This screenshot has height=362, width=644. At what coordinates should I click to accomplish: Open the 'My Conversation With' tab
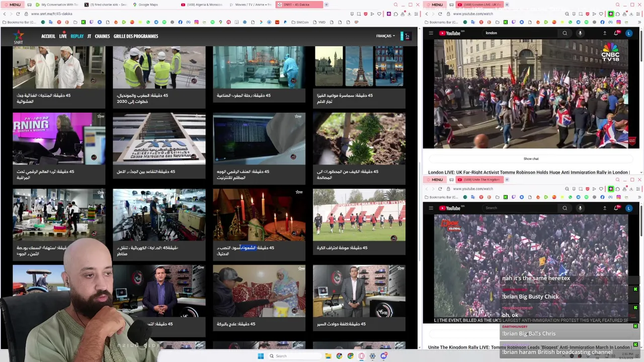[56, 5]
